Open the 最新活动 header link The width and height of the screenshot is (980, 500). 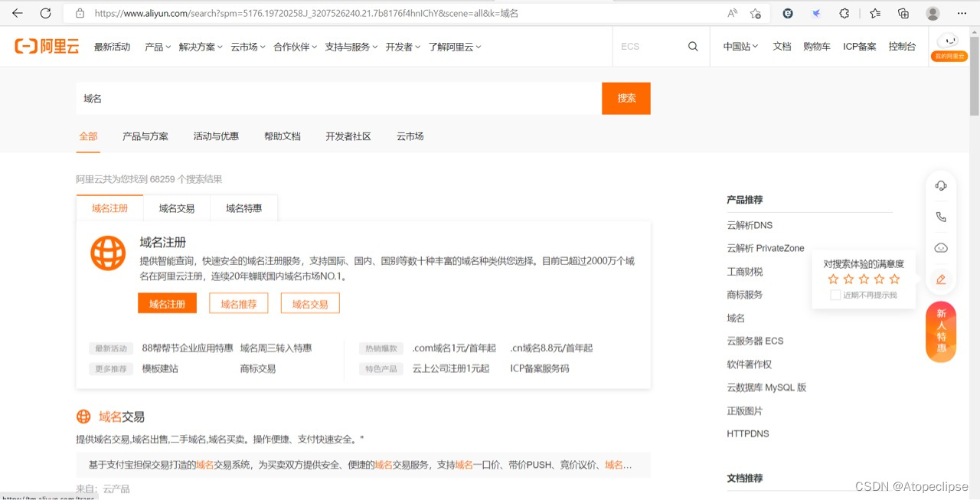point(112,47)
